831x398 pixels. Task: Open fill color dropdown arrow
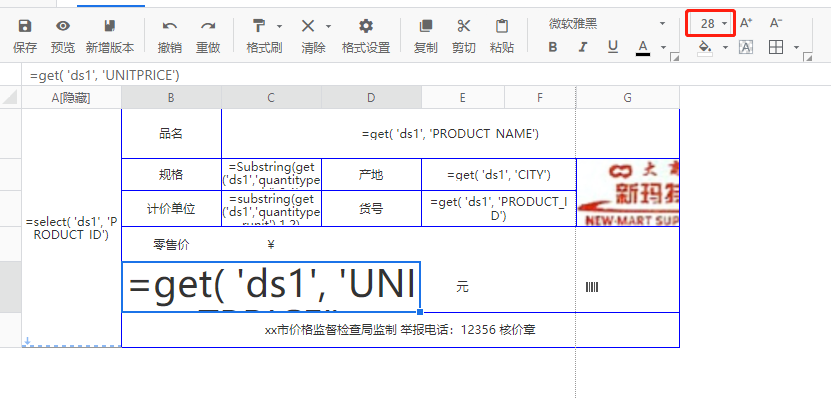726,48
